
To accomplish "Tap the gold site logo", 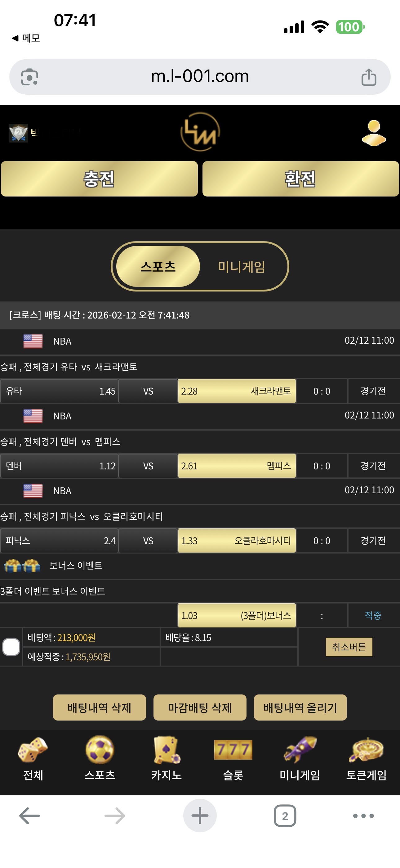I will [200, 132].
